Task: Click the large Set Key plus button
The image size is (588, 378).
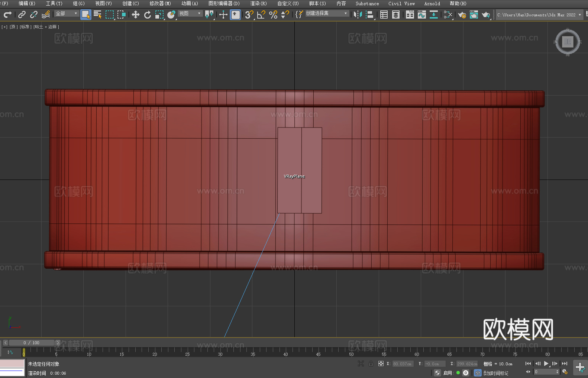Action: [580, 368]
